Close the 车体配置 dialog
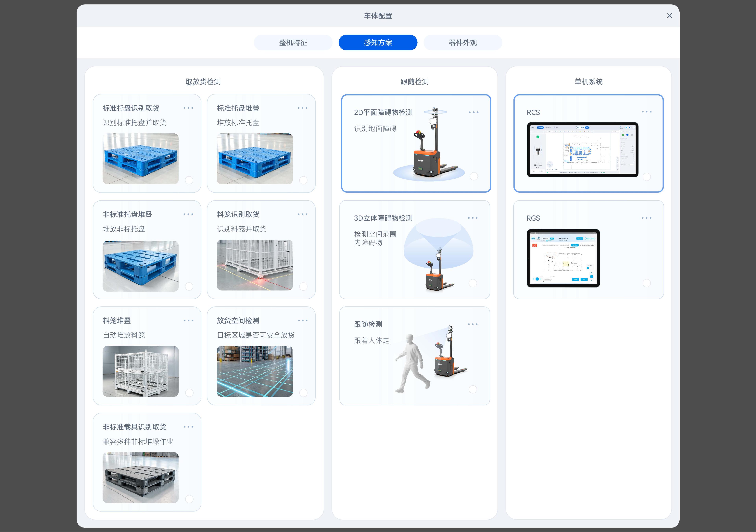 tap(669, 16)
